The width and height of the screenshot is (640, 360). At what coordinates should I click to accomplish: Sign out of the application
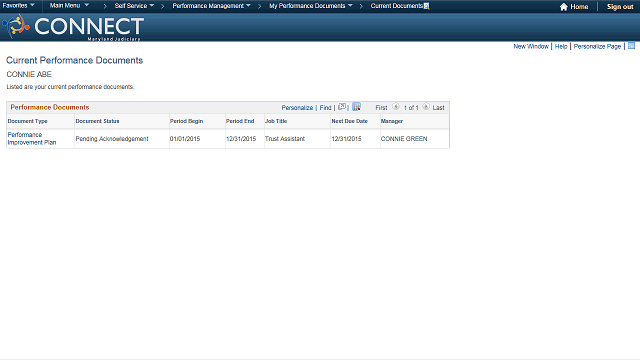click(620, 7)
